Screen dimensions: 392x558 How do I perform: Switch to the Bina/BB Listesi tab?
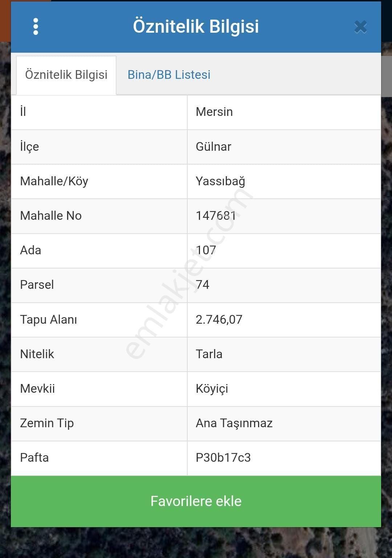tap(169, 75)
